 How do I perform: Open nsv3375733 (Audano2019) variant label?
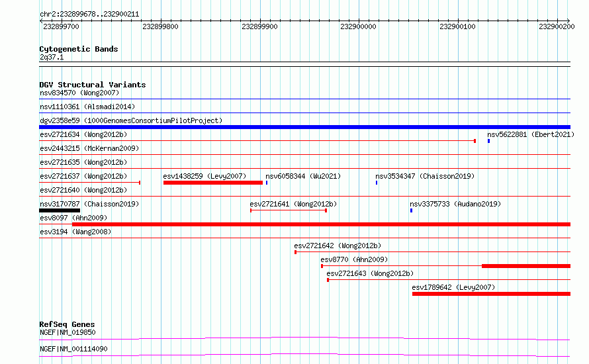[455, 204]
